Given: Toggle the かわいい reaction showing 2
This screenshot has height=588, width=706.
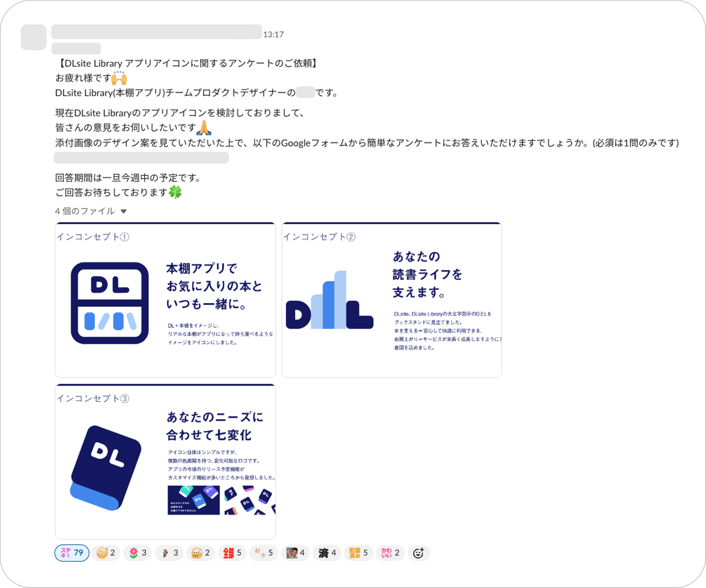Looking at the screenshot, I should point(390,553).
